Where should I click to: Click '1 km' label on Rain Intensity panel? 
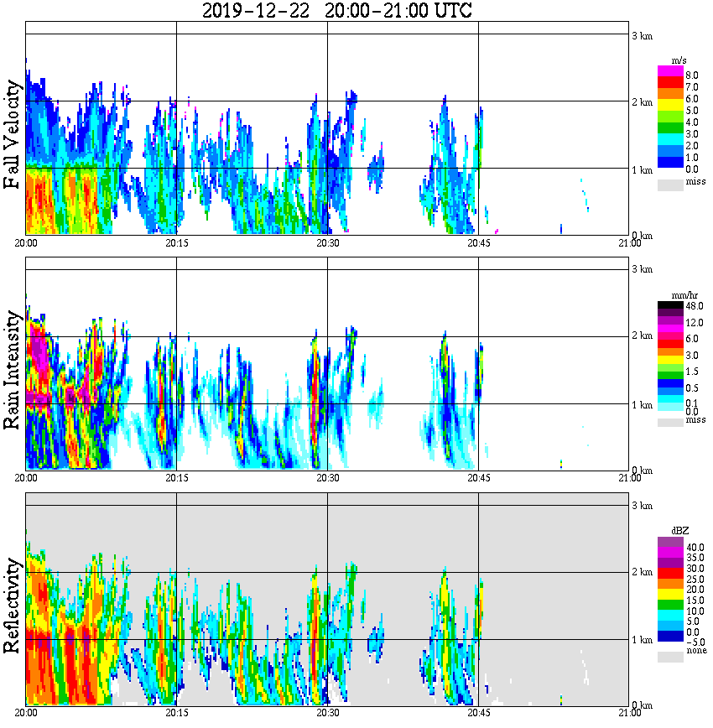pyautogui.click(x=642, y=405)
